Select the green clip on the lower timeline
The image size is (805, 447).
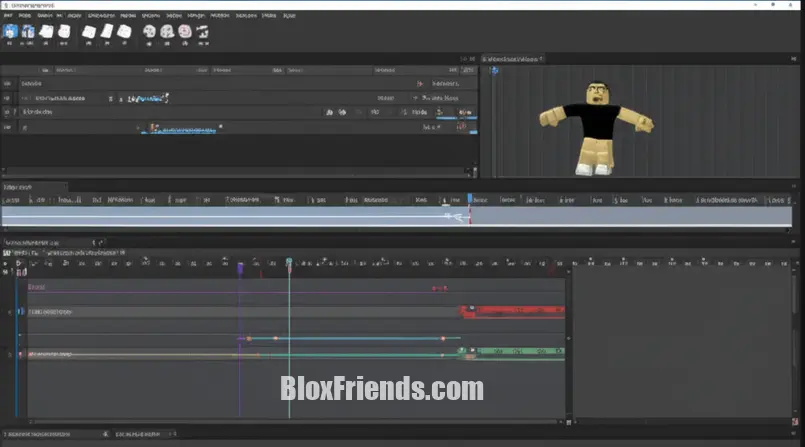click(512, 353)
